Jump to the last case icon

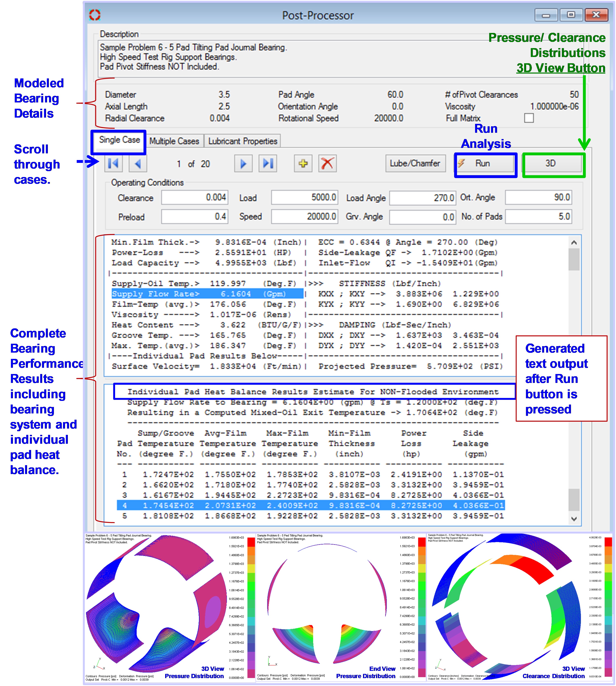point(268,164)
